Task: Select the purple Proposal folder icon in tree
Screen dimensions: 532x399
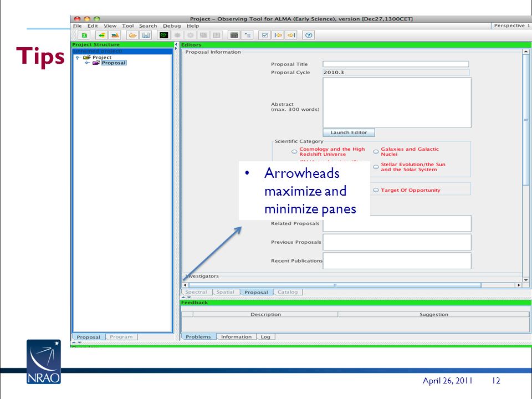Action: pos(96,63)
